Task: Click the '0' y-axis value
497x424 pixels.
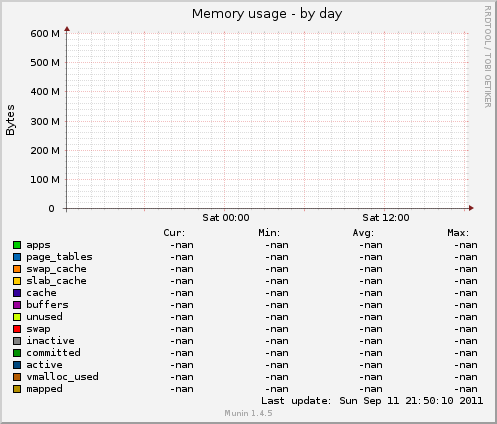Action: point(51,209)
